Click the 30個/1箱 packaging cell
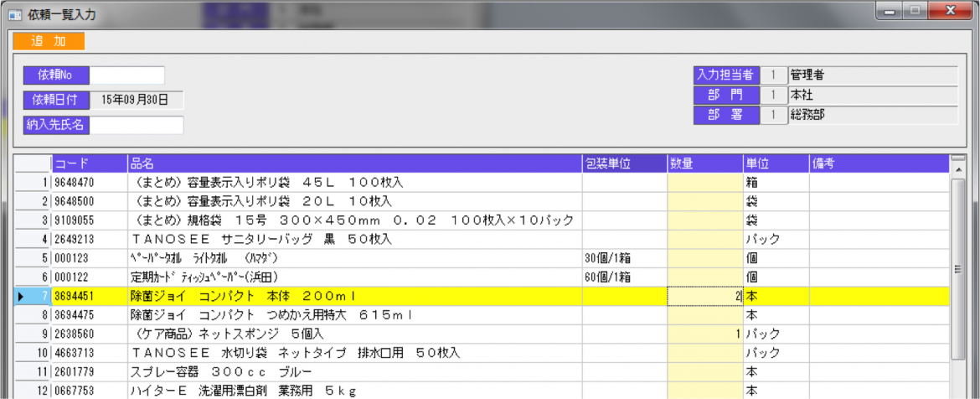Image resolution: width=980 pixels, height=399 pixels. click(624, 257)
